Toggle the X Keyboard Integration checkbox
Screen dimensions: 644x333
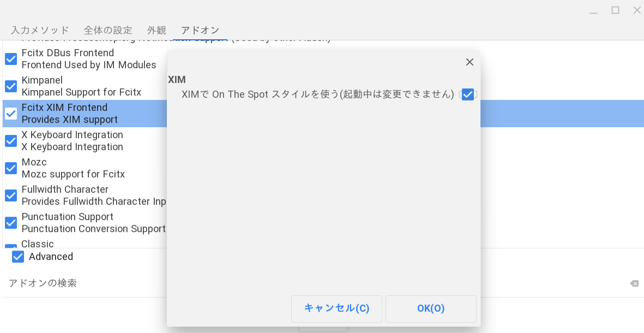click(x=11, y=141)
